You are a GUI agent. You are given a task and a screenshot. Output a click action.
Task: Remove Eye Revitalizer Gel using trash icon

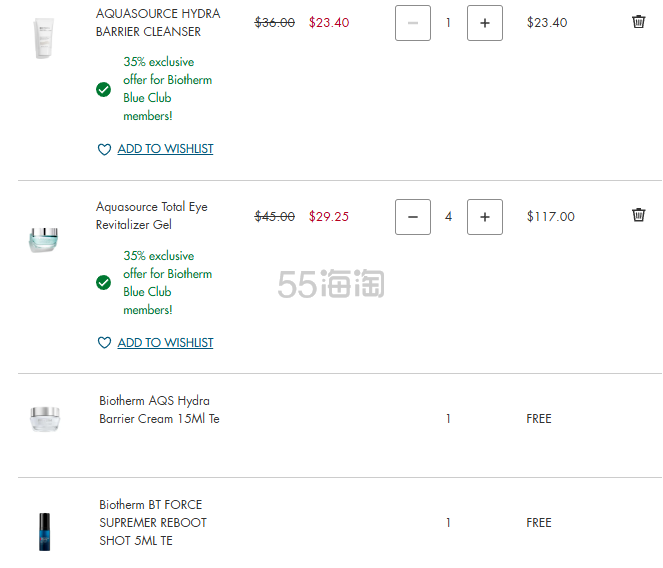[x=638, y=215]
